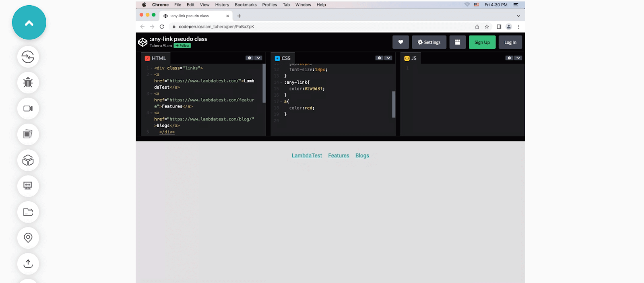The image size is (644, 283).
Task: Expand the HTML panel dropdown arrow
Action: click(258, 58)
